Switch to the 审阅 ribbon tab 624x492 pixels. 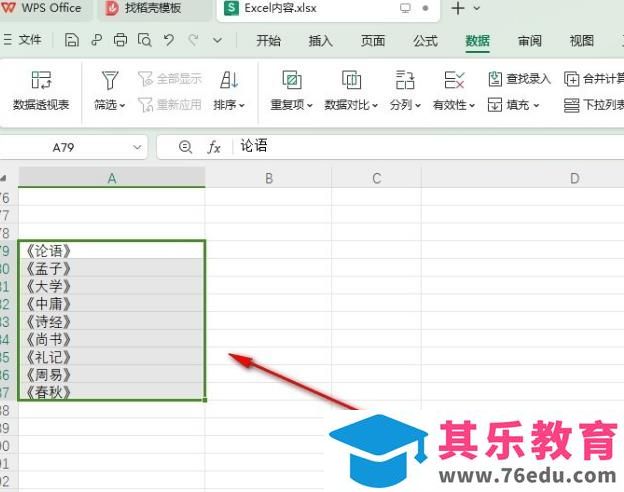click(x=530, y=41)
